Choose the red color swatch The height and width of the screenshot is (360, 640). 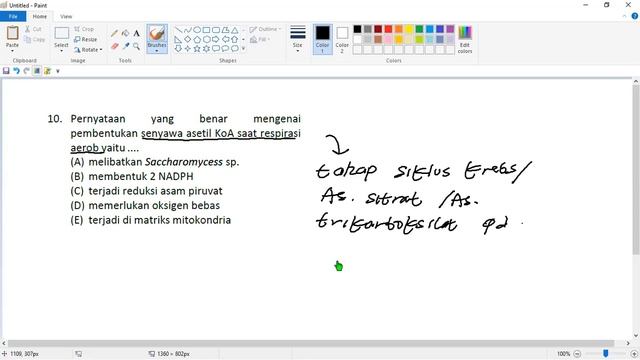pyautogui.click(x=388, y=29)
